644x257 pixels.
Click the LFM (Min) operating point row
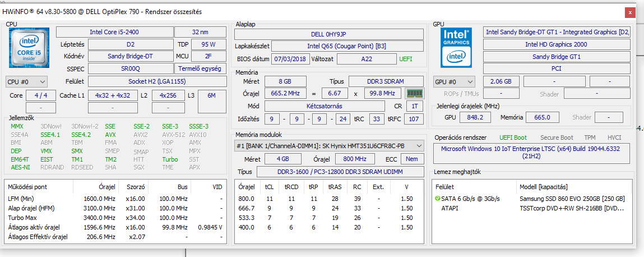tap(115, 199)
